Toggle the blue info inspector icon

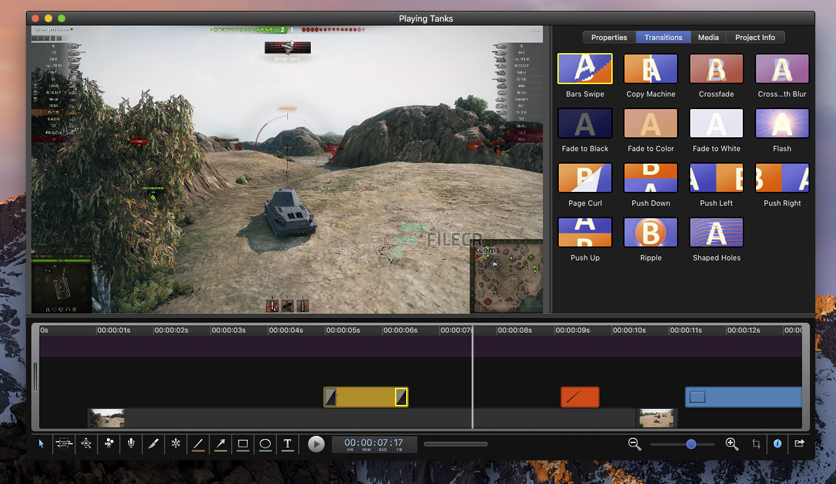[777, 443]
